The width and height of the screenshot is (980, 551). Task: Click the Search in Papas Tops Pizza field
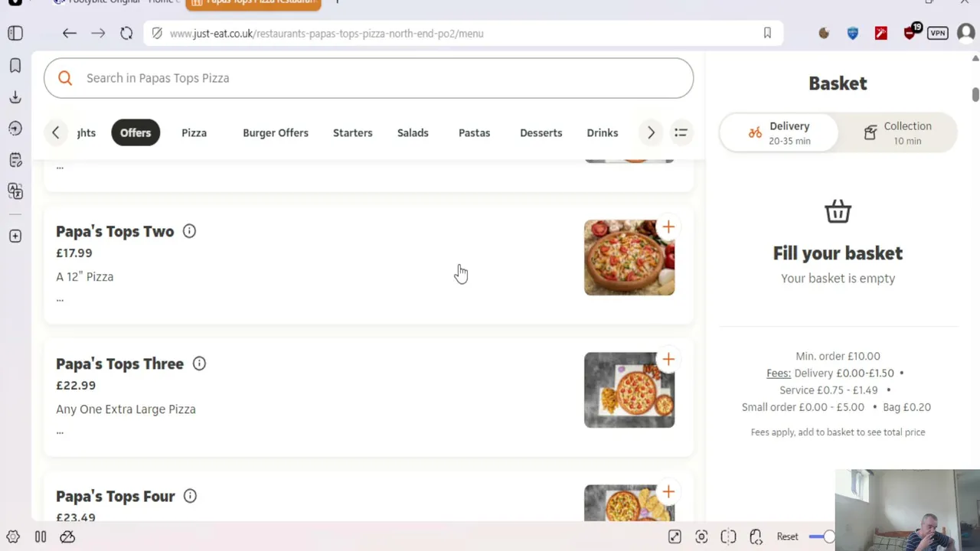368,78
